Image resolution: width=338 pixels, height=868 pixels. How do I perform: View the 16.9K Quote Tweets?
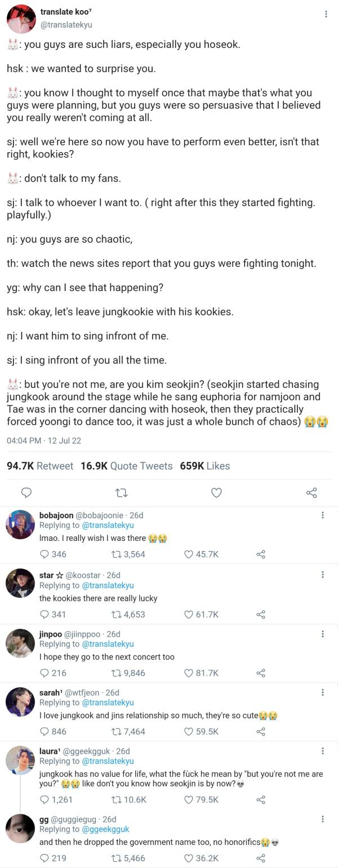pyautogui.click(x=126, y=466)
